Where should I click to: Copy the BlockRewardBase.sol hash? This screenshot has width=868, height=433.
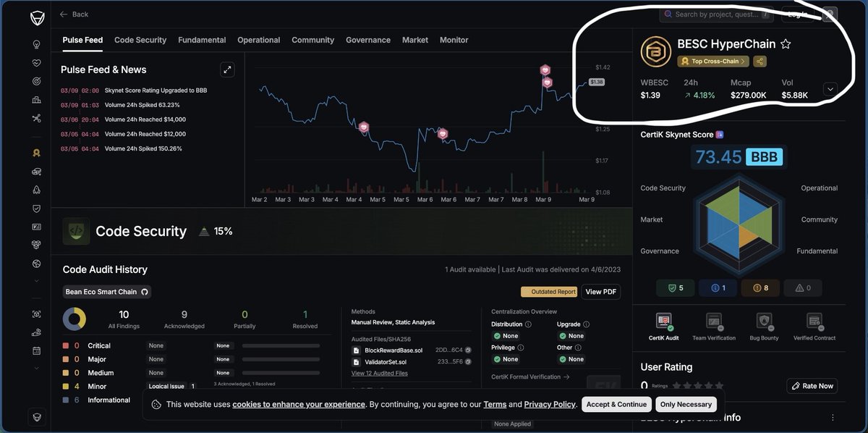coord(468,350)
